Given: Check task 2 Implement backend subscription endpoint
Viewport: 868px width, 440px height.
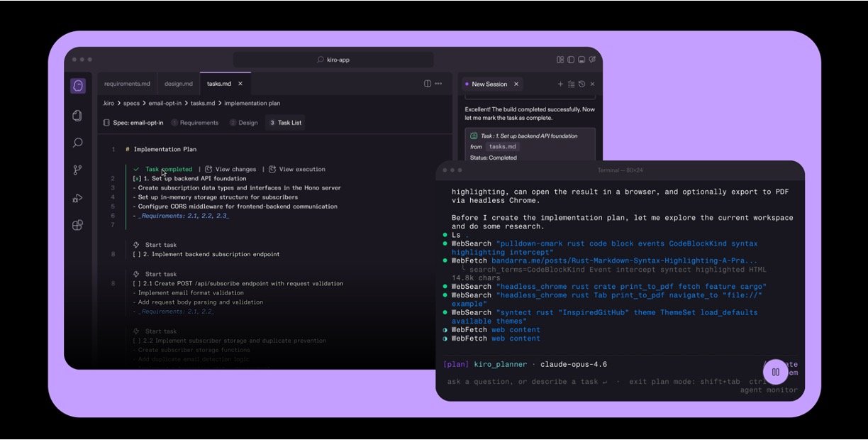Looking at the screenshot, I should 137,255.
